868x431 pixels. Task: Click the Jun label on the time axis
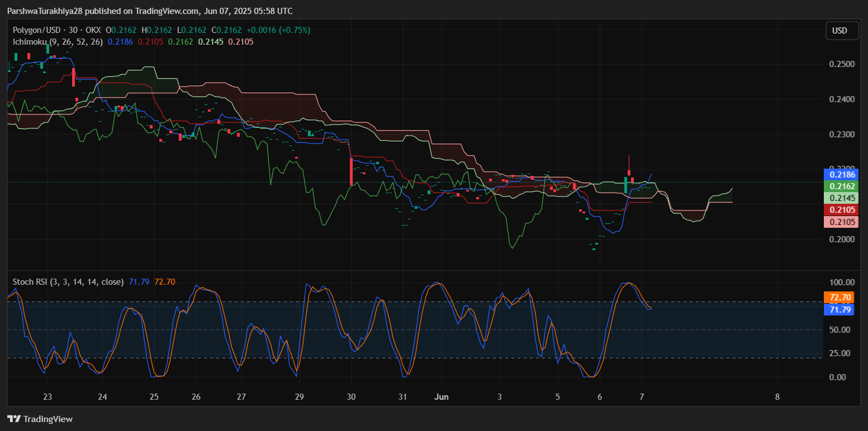[x=442, y=398]
